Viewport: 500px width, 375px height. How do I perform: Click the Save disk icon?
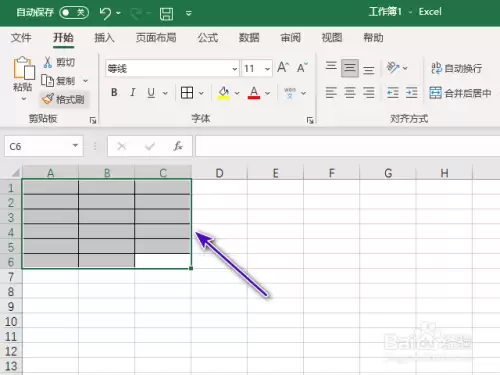(x=166, y=14)
